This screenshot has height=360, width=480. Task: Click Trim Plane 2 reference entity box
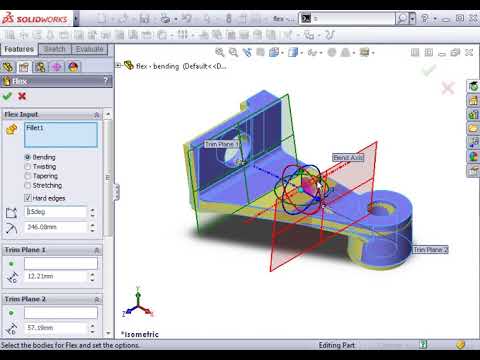pyautogui.click(x=61, y=313)
